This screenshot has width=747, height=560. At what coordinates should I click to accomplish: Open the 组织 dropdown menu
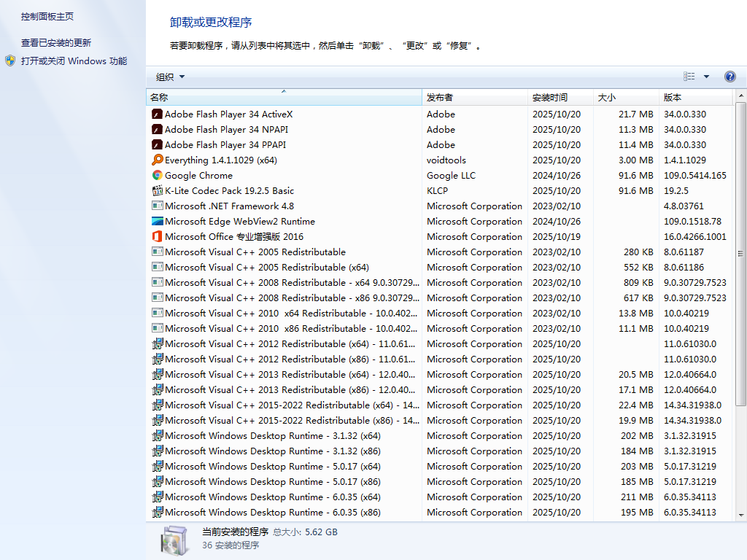coord(170,77)
